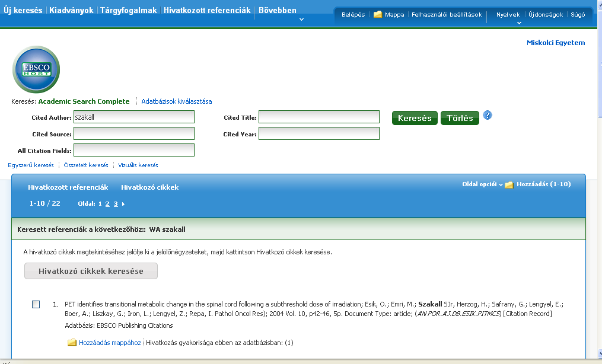The height and width of the screenshot is (364, 602).
Task: Switch to Vizuális keresés
Action: pos(138,165)
